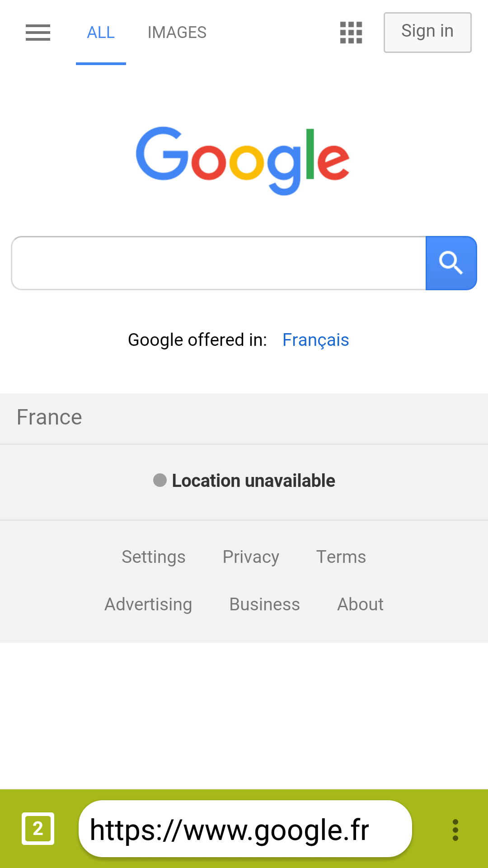Open the Terms footer link

[341, 557]
